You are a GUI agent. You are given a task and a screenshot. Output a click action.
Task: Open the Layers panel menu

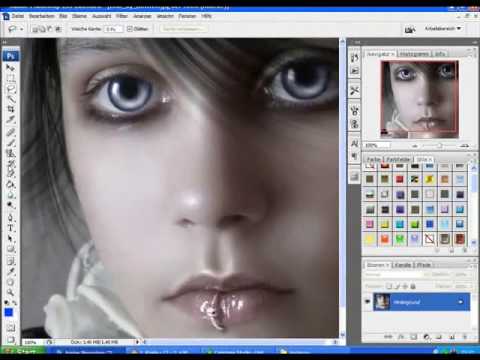473,265
